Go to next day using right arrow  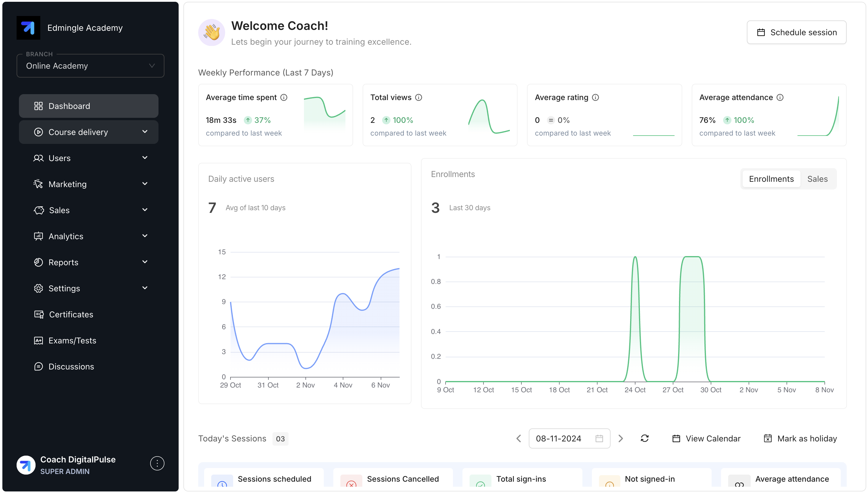tap(620, 438)
